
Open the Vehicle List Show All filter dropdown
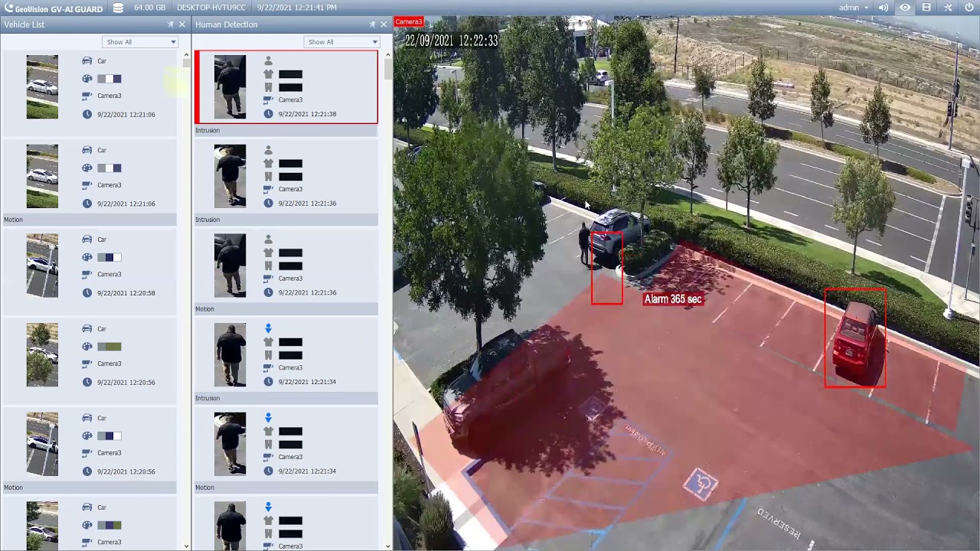point(140,42)
